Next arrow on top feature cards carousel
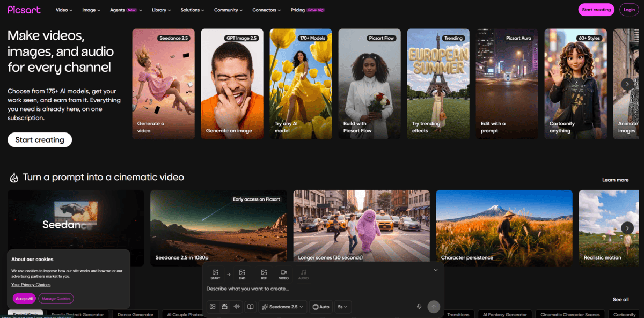The height and width of the screenshot is (318, 644). pyautogui.click(x=627, y=84)
